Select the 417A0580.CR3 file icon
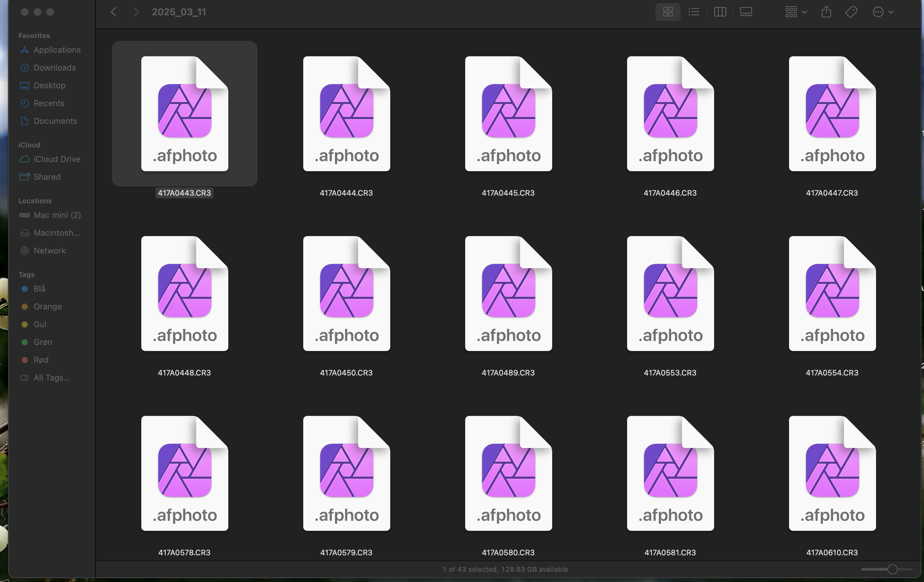 508,473
